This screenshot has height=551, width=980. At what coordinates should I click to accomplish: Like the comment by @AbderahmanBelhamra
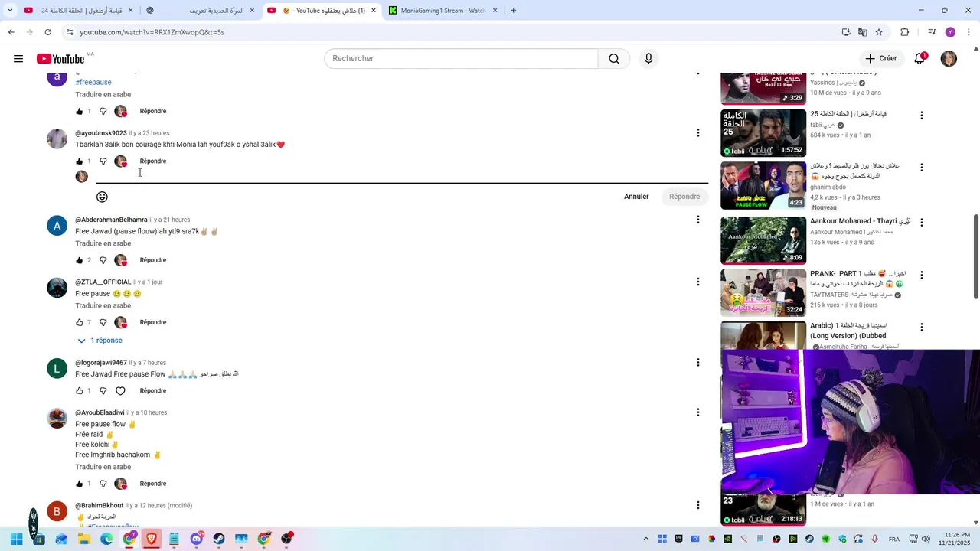click(79, 260)
